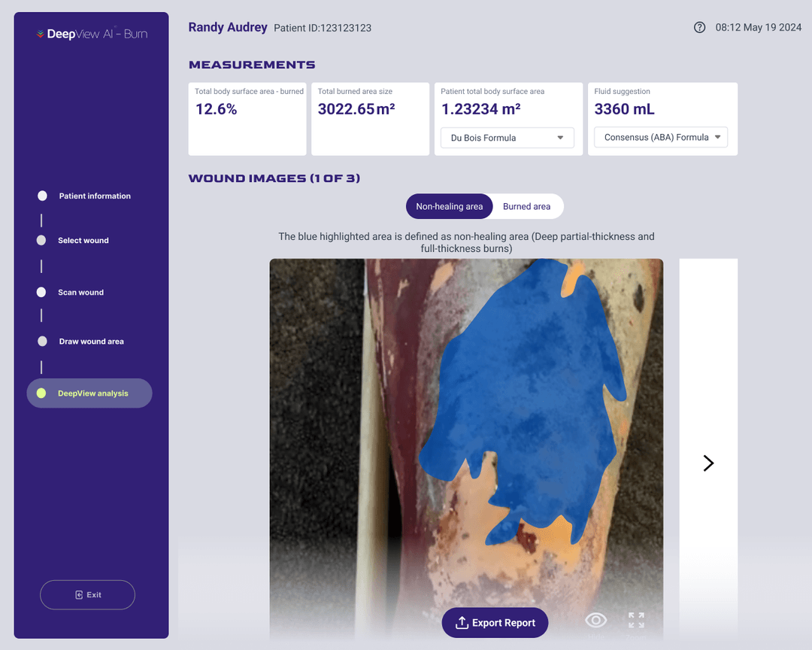Open the Scan wound step

[80, 293]
